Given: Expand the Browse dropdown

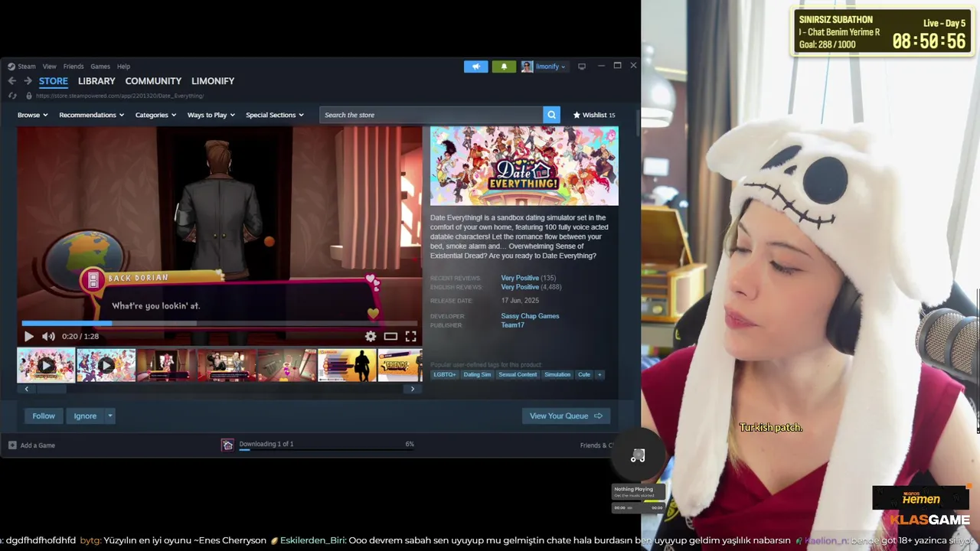Looking at the screenshot, I should click(x=32, y=115).
